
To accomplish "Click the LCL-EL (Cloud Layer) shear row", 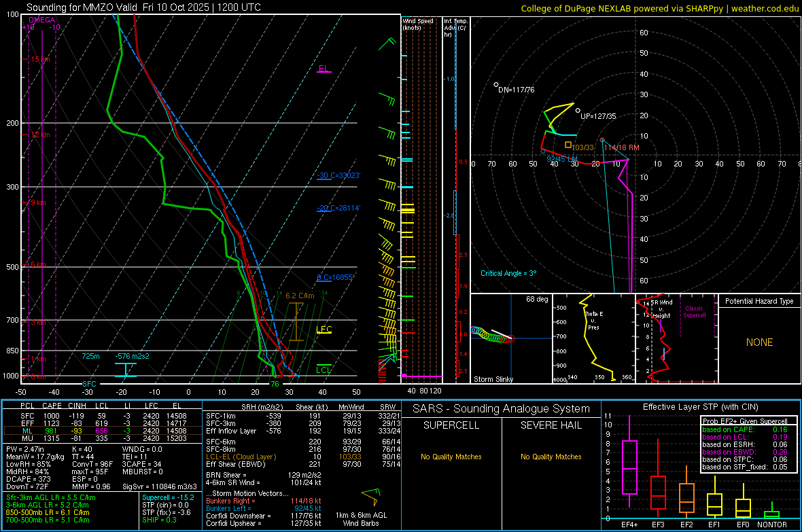I will tap(303, 457).
